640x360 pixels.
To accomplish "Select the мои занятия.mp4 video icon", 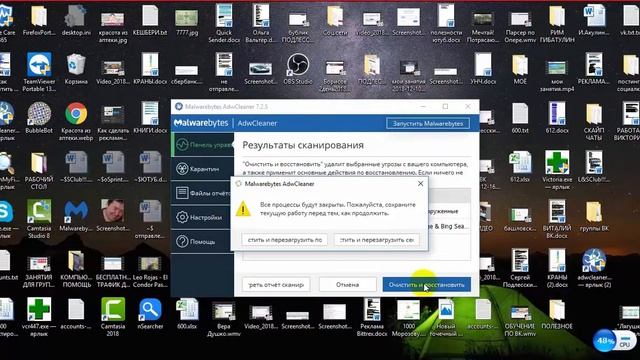I will (557, 76).
